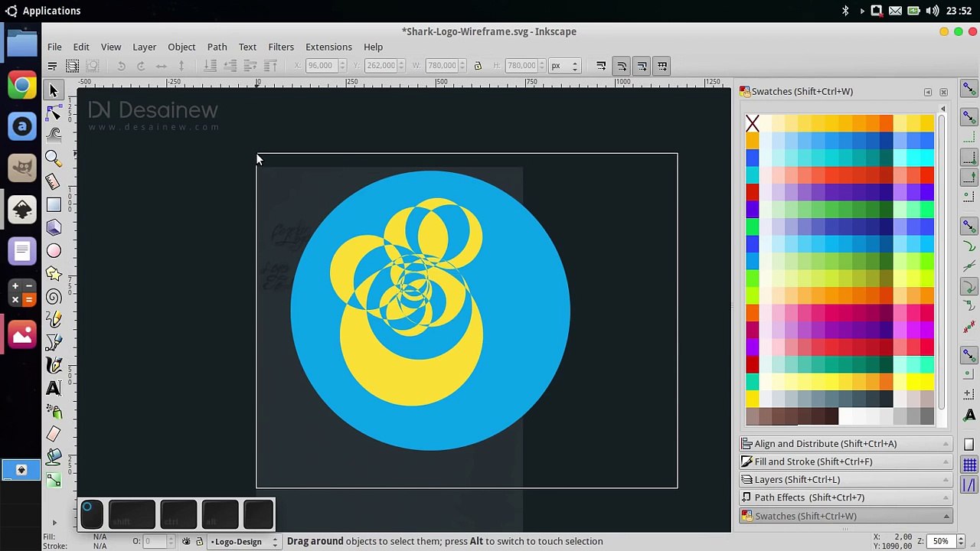980x551 pixels.
Task: Expand Path Effects panel
Action: pos(845,497)
